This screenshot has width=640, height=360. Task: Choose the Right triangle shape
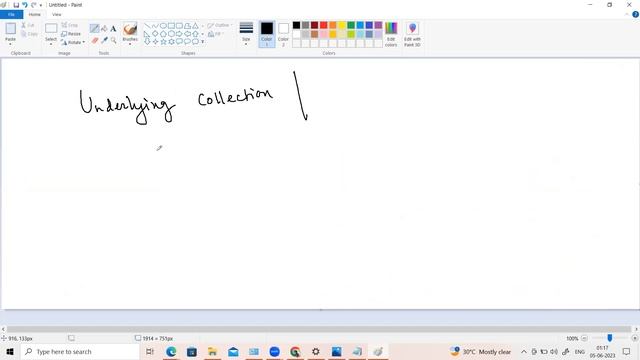pos(147,34)
